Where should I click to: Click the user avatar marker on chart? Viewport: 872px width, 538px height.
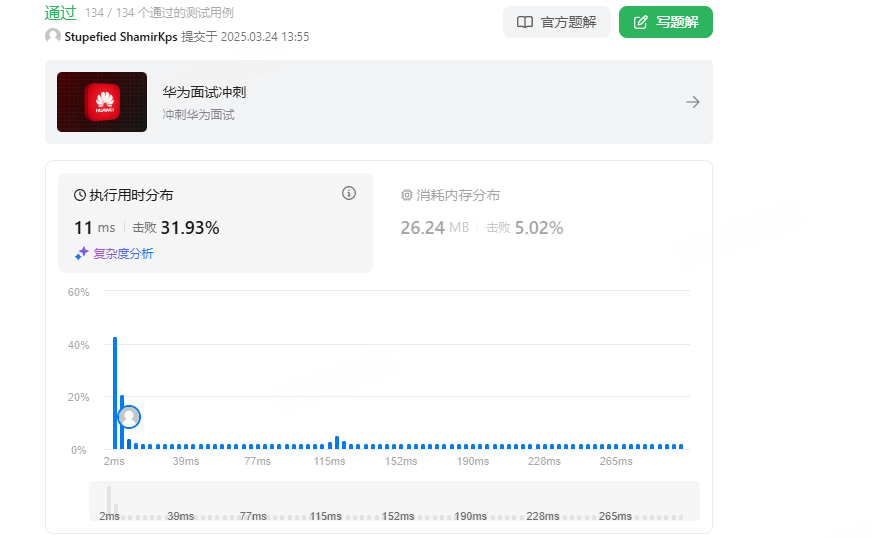click(x=129, y=417)
